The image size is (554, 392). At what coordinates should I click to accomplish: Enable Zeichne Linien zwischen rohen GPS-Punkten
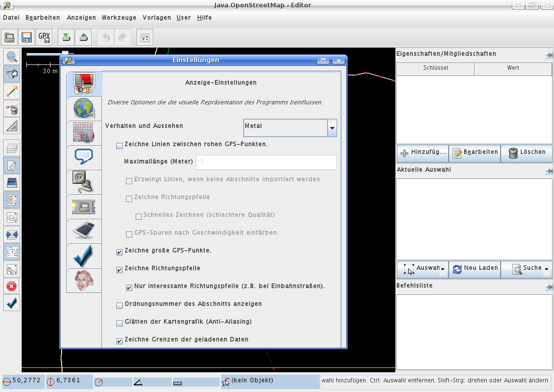(119, 146)
